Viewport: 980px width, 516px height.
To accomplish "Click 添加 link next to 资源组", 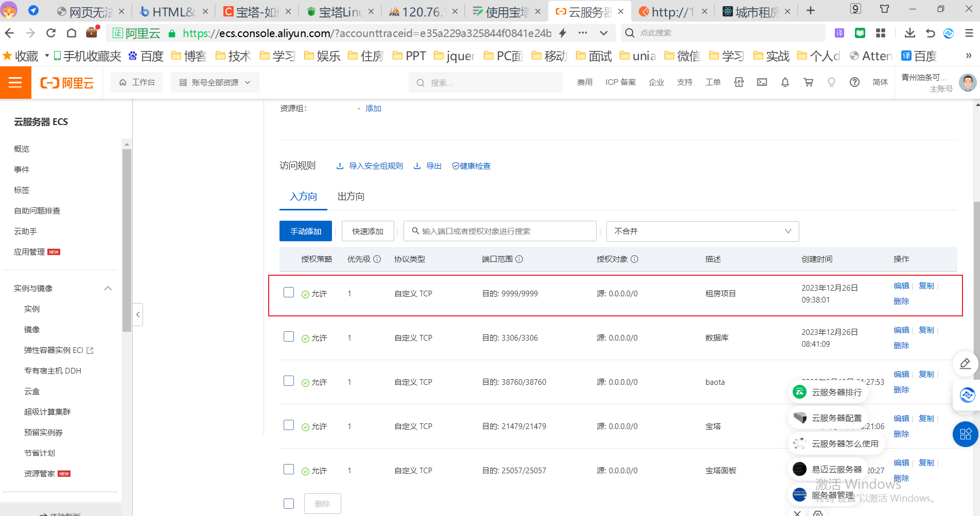I will point(373,109).
